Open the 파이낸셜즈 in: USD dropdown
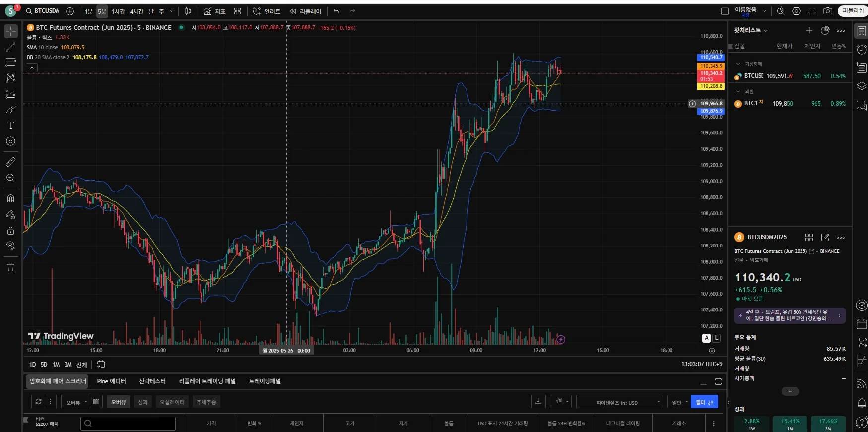This screenshot has height=432, width=868. click(x=619, y=402)
